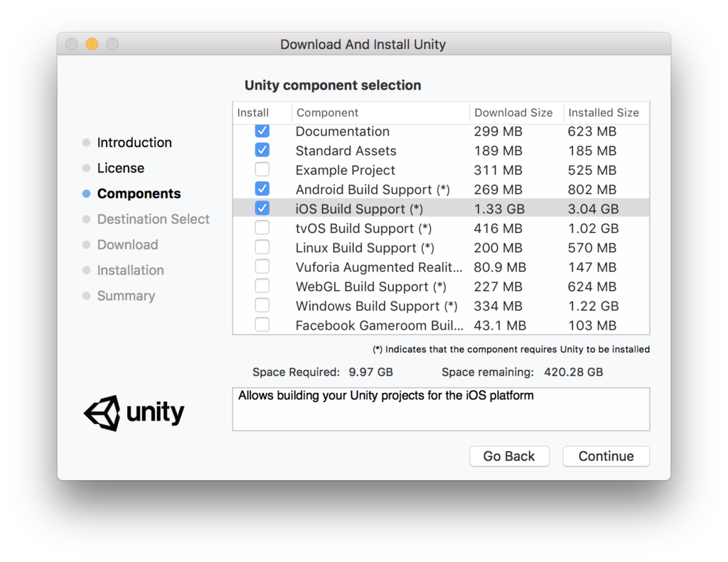Image resolution: width=728 pixels, height=562 pixels.
Task: Select WebGL Build Support (*) label
Action: pos(371,287)
